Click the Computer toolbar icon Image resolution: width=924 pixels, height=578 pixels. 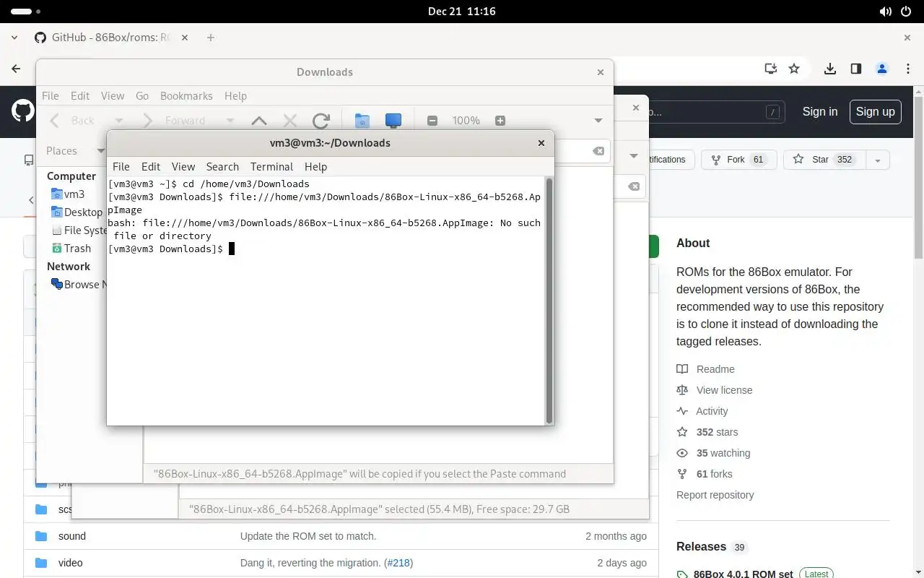(393, 121)
